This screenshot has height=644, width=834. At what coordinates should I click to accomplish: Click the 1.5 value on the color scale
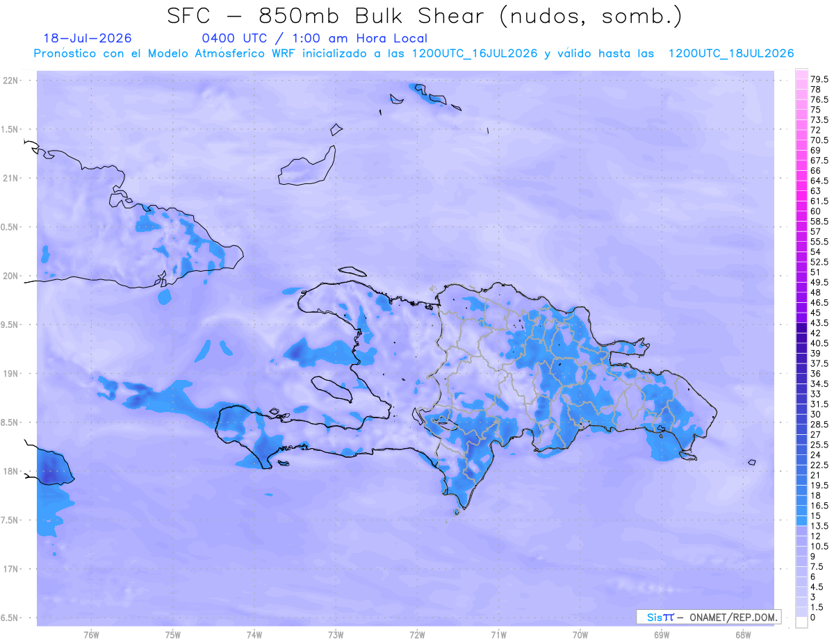tap(818, 607)
